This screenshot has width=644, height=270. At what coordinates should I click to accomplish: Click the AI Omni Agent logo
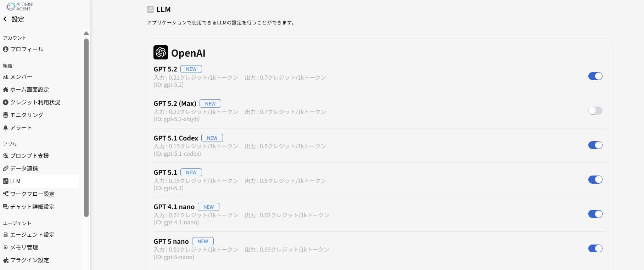point(20,6)
